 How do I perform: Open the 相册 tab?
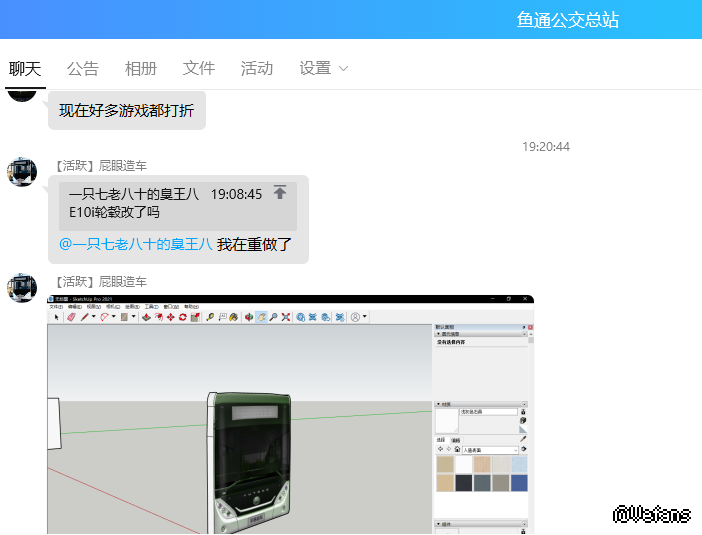pyautogui.click(x=141, y=68)
